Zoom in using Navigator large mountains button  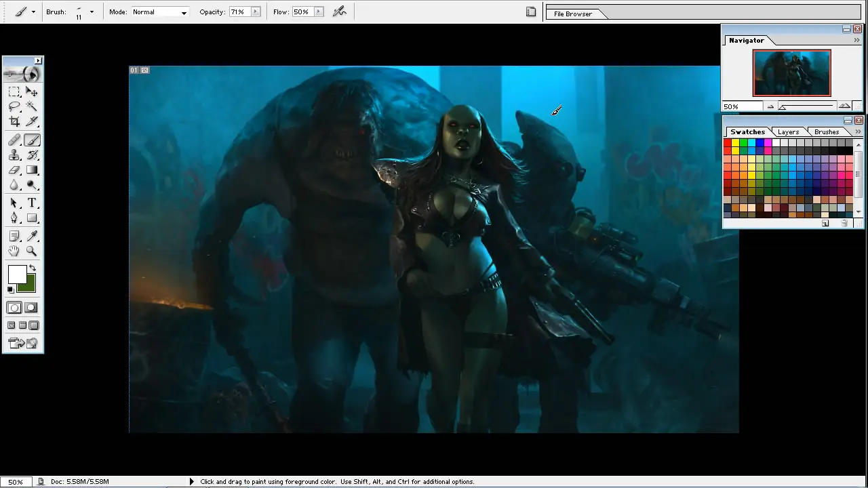pyautogui.click(x=844, y=106)
